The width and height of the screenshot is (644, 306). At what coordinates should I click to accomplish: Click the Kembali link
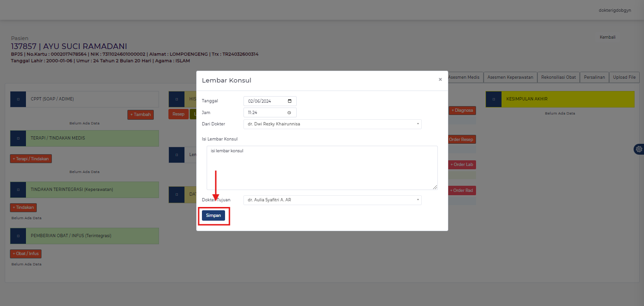pyautogui.click(x=607, y=37)
